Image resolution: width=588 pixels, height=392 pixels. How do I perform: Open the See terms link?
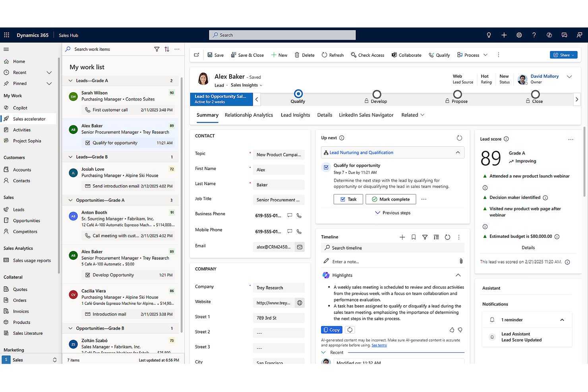pos(379,345)
